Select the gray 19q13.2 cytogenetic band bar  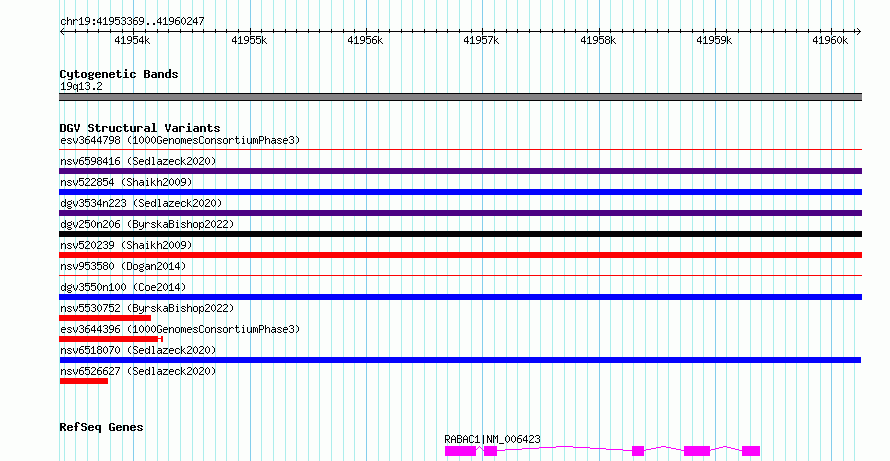pos(460,97)
